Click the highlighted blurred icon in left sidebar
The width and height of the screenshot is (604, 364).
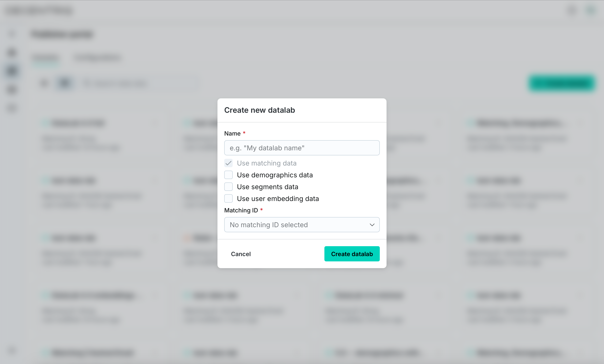point(12,71)
